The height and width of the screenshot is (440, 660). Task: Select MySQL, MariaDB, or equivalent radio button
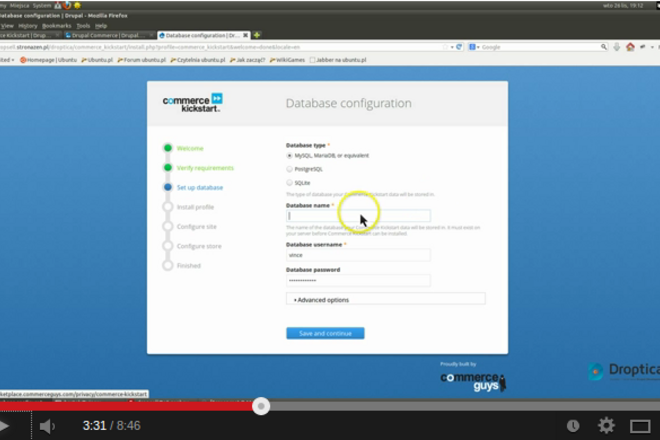289,155
